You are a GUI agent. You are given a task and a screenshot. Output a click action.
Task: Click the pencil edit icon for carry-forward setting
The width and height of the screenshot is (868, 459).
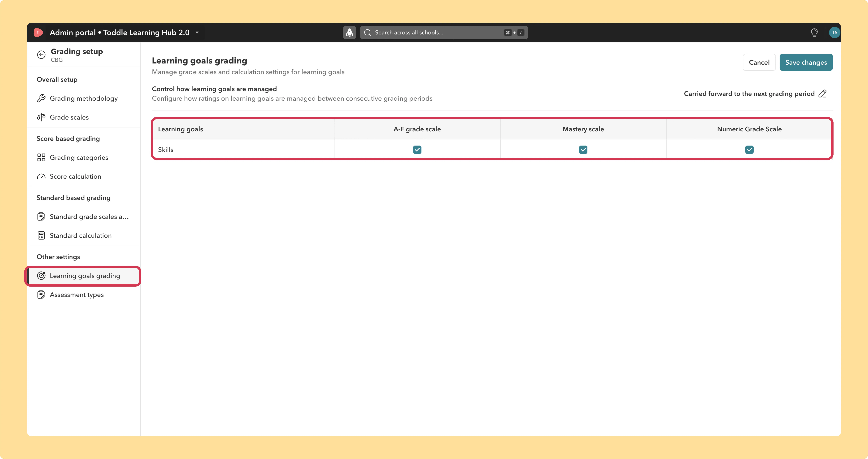pyautogui.click(x=823, y=94)
